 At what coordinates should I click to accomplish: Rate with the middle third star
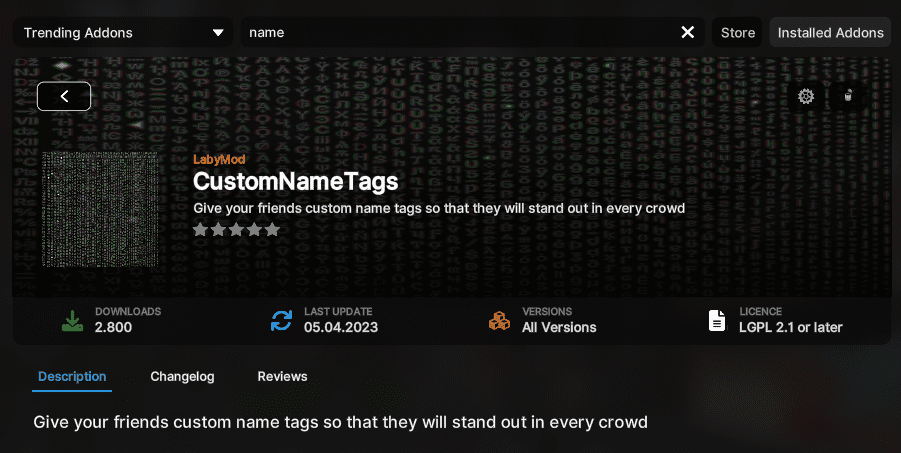click(x=236, y=230)
